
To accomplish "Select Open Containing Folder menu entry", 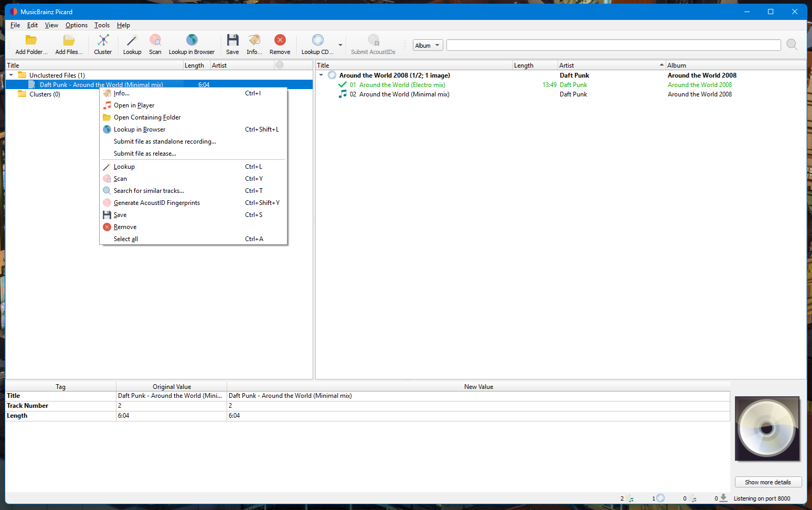I will (x=147, y=117).
